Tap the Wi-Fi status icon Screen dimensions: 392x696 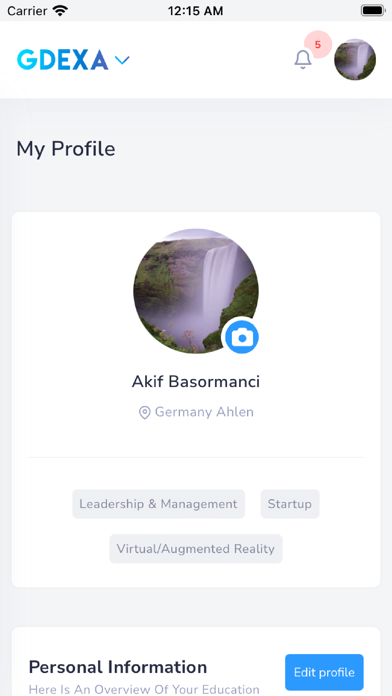(x=59, y=11)
